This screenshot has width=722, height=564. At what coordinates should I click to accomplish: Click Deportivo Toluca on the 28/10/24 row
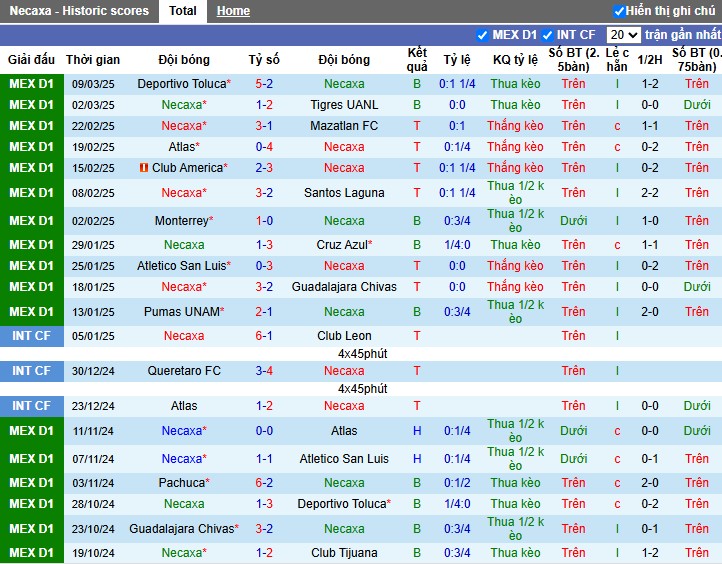point(344,504)
